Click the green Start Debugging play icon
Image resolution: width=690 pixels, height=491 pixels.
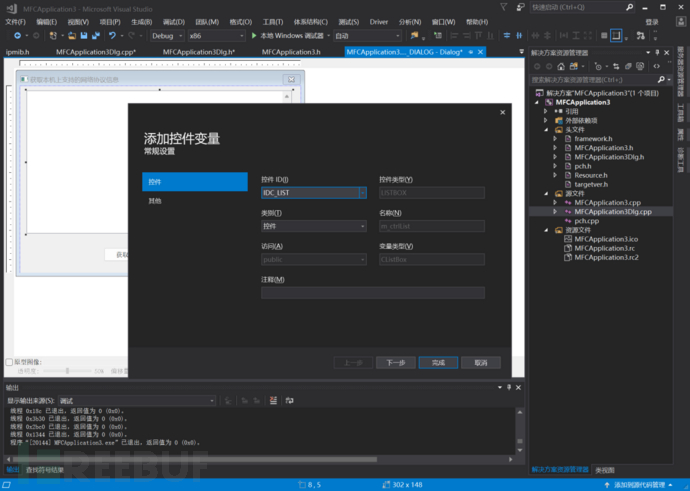252,35
